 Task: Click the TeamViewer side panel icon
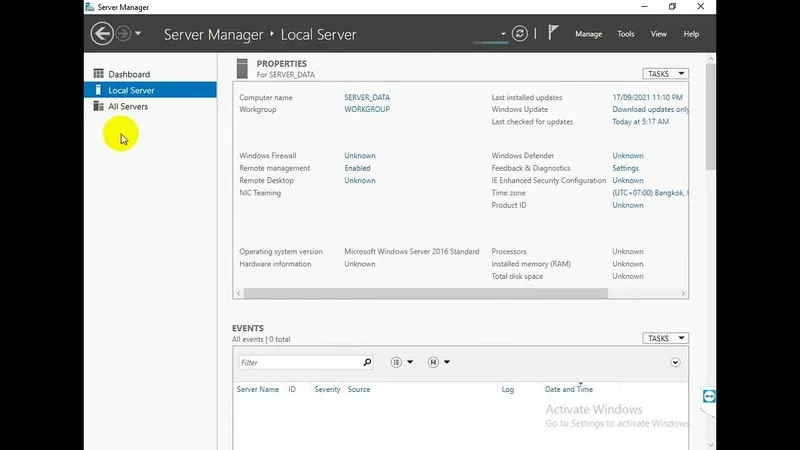coord(710,397)
